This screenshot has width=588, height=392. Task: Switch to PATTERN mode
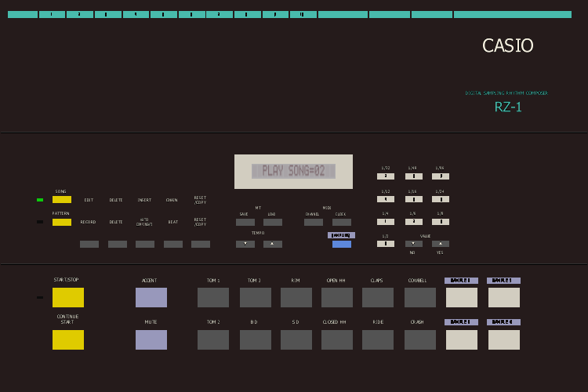coord(62,222)
